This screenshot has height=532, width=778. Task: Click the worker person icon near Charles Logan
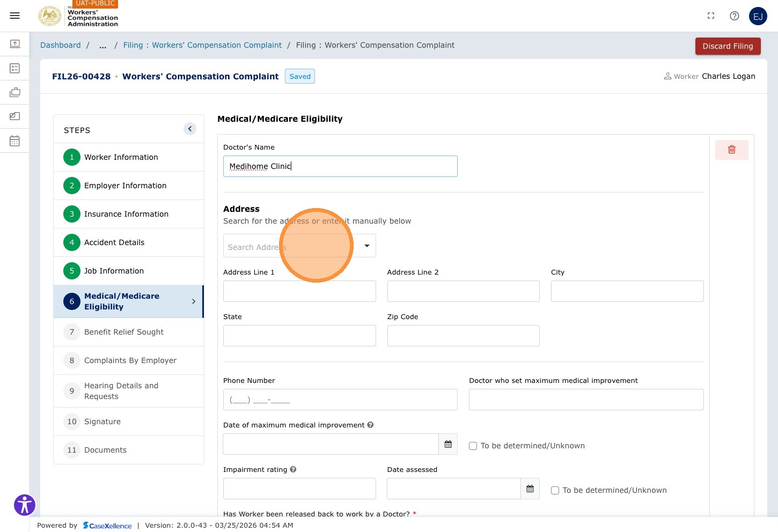point(667,76)
